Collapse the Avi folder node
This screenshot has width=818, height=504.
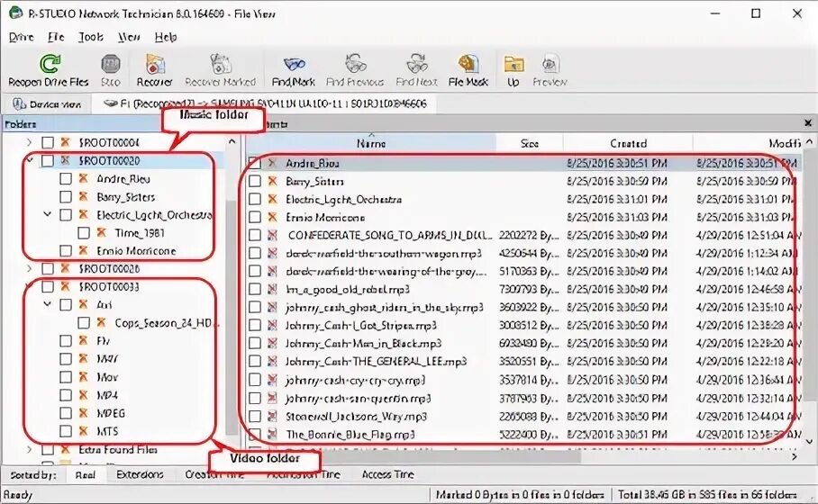pyautogui.click(x=48, y=304)
